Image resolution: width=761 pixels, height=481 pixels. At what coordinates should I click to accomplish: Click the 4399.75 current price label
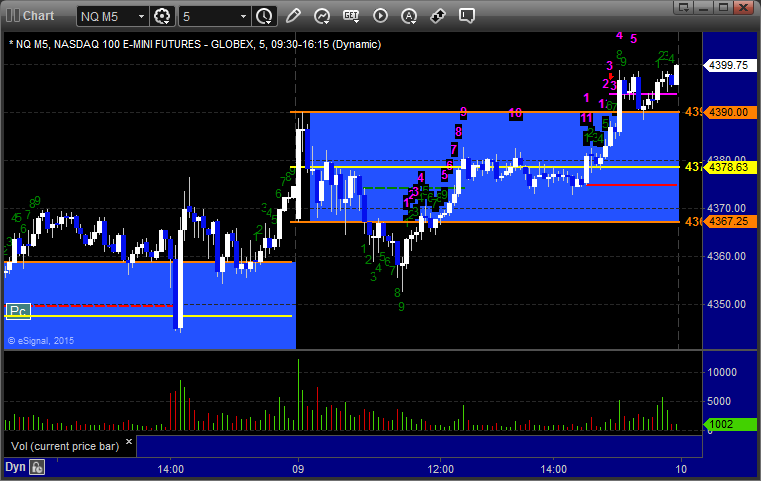pos(729,65)
